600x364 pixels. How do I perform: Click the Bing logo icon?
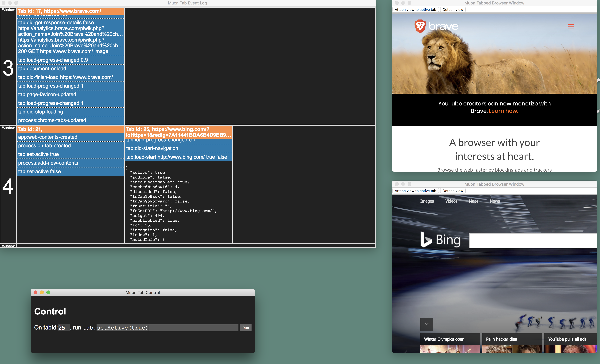click(x=426, y=240)
